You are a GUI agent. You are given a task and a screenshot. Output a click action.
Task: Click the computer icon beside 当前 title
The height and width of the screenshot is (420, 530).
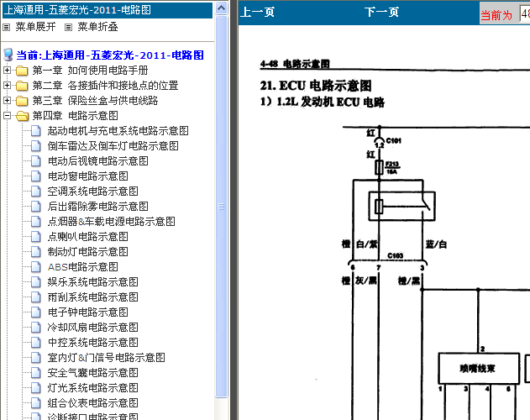coord(8,55)
